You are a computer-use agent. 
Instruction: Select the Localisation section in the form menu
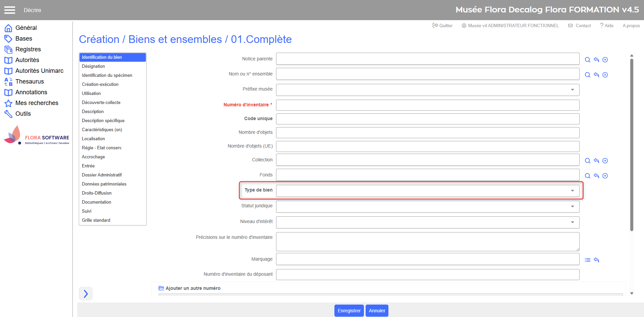93,139
